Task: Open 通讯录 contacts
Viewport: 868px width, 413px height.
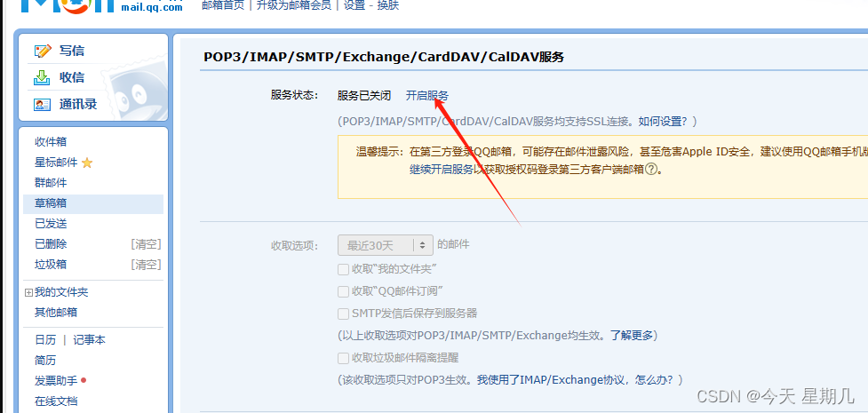Action: click(x=78, y=104)
